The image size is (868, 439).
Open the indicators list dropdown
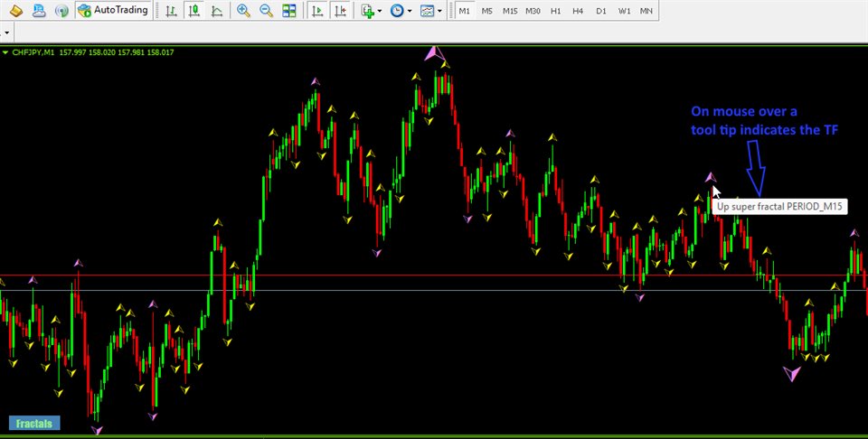click(371, 11)
